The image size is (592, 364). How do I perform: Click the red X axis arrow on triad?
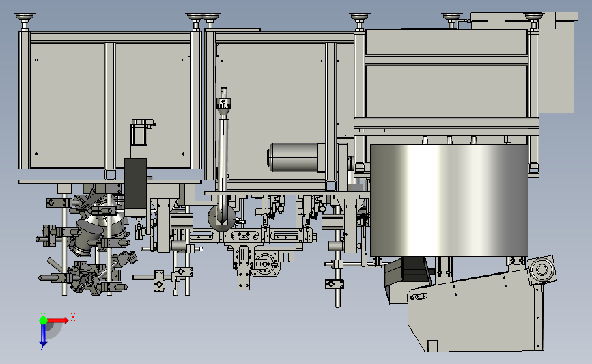[58, 320]
